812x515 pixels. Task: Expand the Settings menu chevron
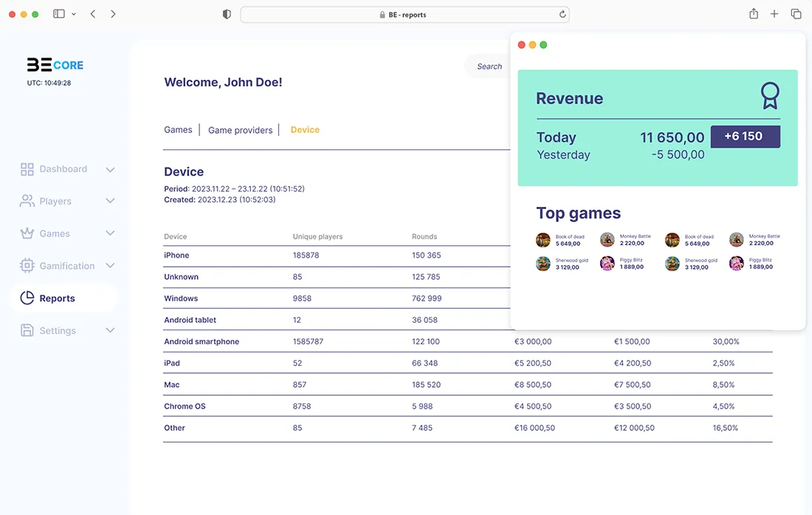click(110, 330)
